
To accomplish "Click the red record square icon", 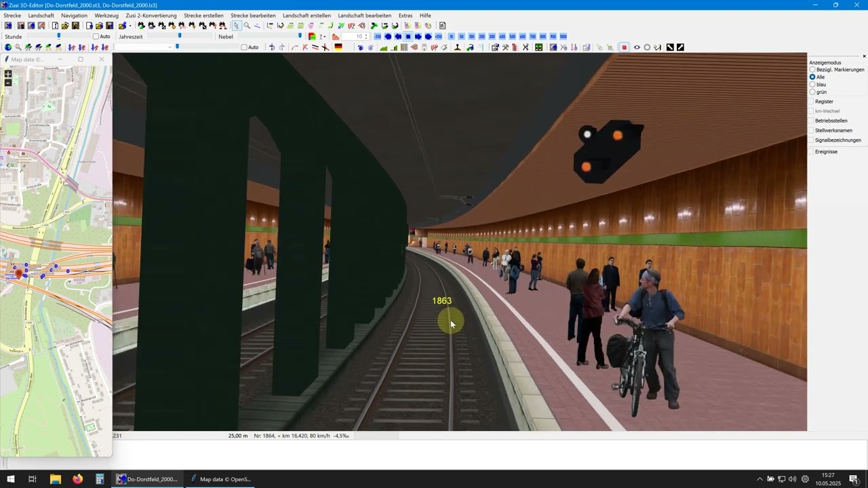I will 624,47.
